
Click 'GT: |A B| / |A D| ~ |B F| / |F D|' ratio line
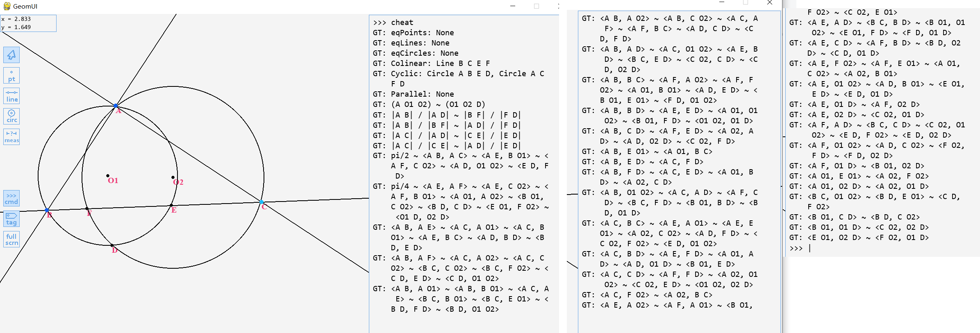447,115
